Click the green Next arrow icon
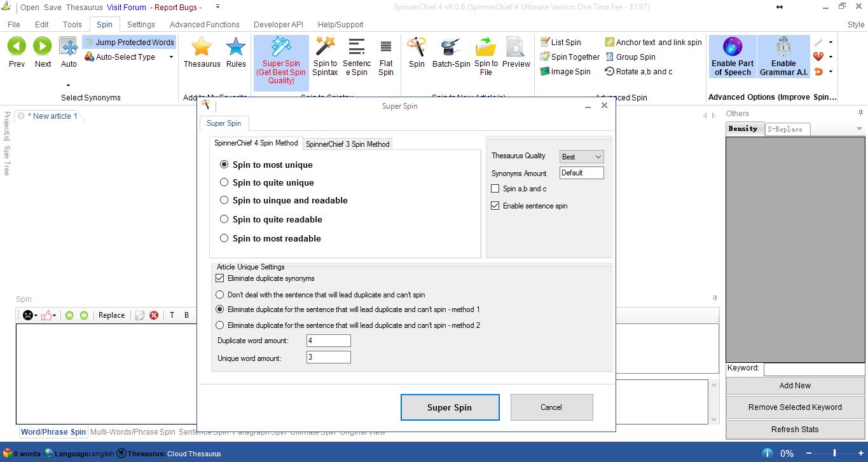This screenshot has height=462, width=868. pos(43,46)
